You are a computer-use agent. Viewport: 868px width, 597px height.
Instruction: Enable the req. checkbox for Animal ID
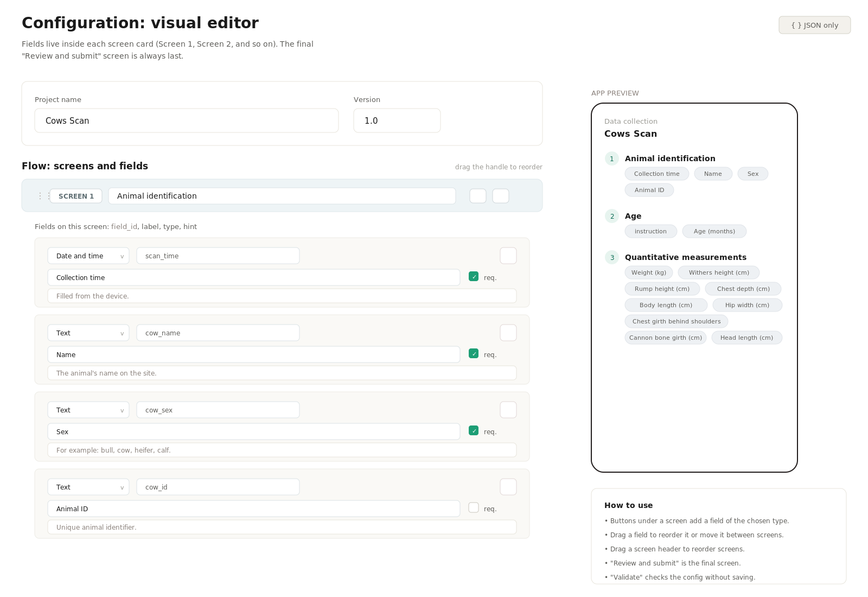click(474, 508)
